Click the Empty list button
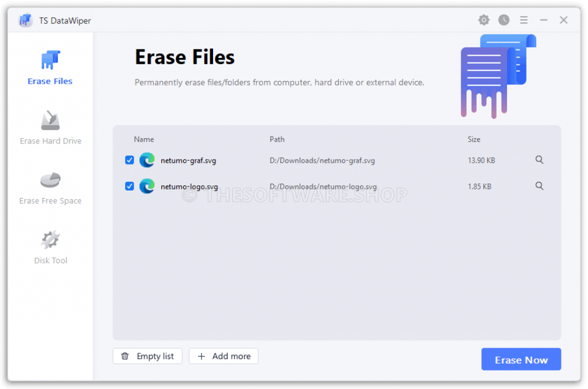 [148, 356]
